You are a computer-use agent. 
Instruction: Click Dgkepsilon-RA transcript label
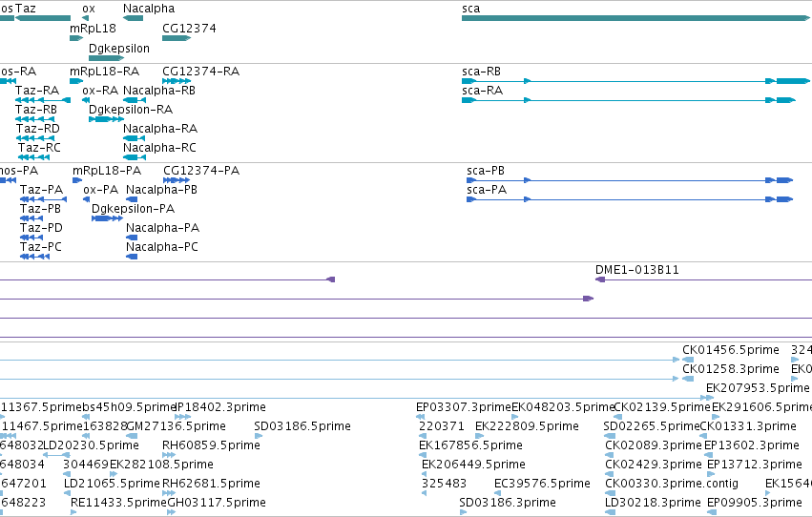click(x=131, y=110)
